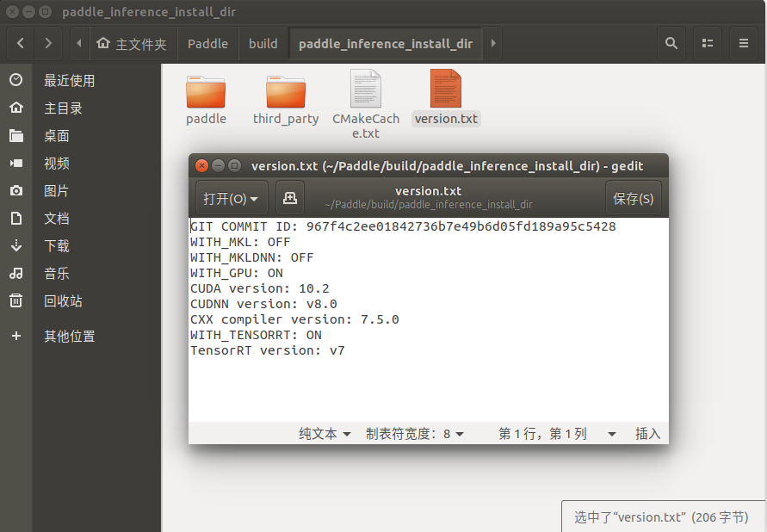767x532 pixels.
Task: Switch file manager to list view
Action: (x=708, y=44)
